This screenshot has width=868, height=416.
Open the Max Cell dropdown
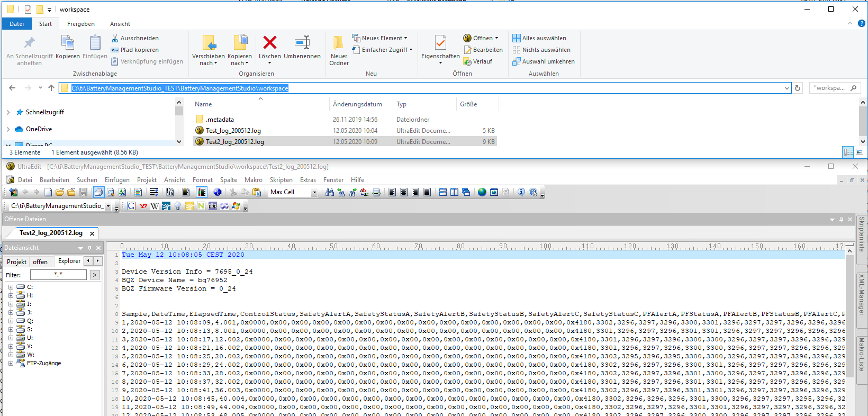tap(314, 193)
